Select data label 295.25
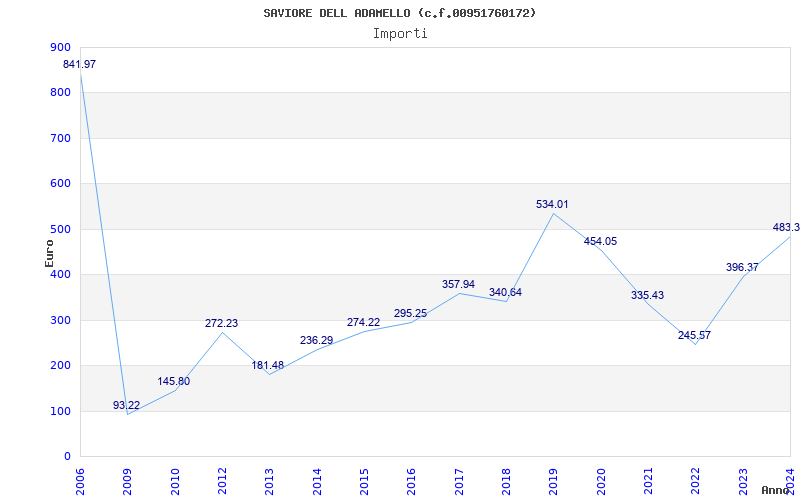Viewport: 800px width, 500px height. pyautogui.click(x=410, y=313)
